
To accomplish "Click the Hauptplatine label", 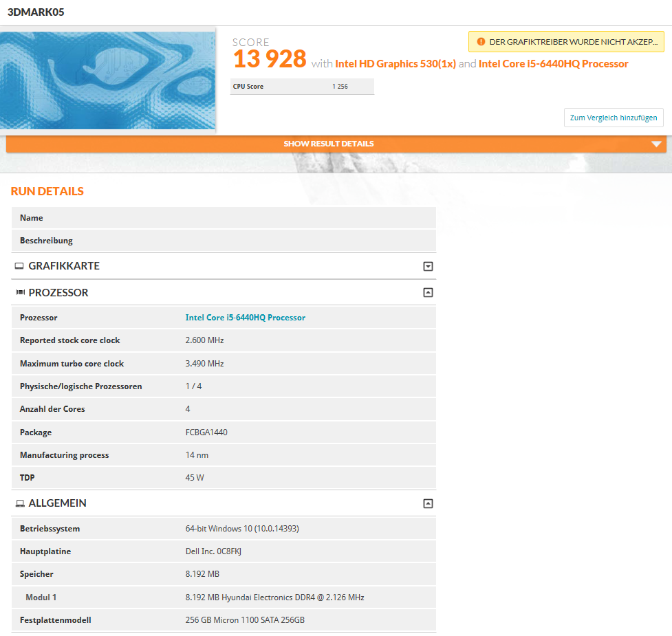I will click(45, 551).
